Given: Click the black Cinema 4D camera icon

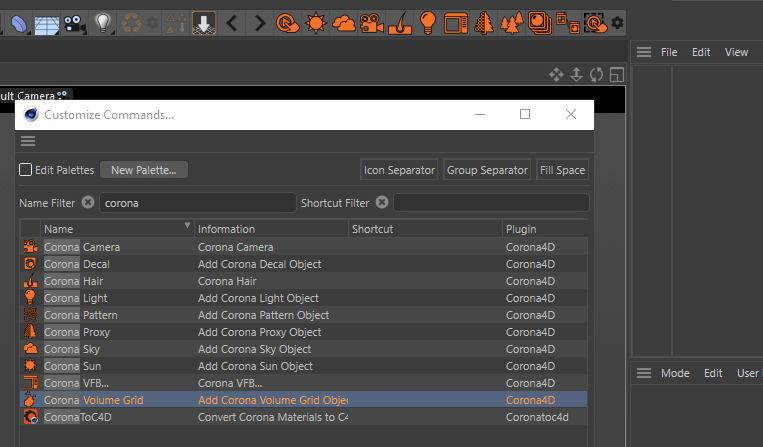Looking at the screenshot, I should [74, 24].
